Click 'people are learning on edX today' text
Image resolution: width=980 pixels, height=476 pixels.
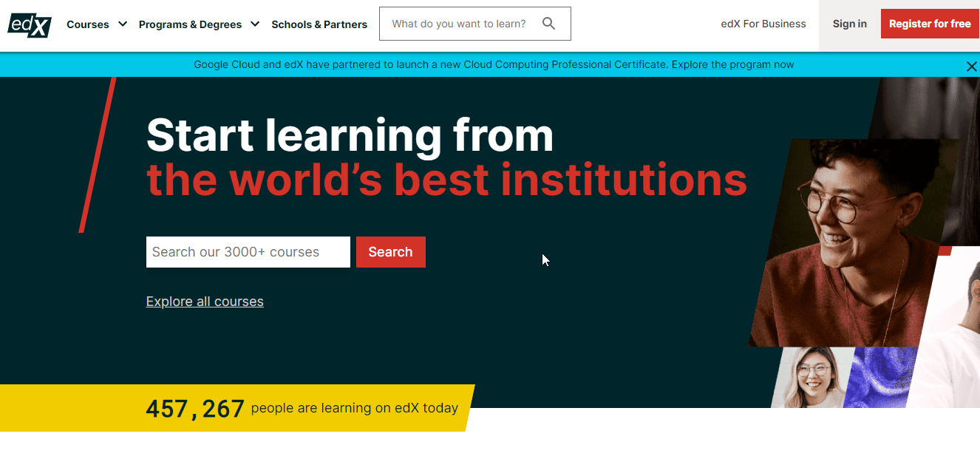point(355,408)
